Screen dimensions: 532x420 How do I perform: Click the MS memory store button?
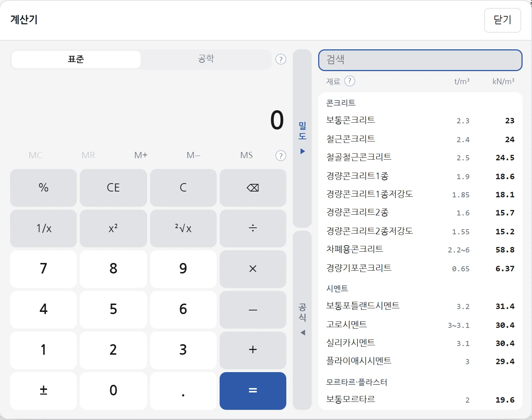pyautogui.click(x=246, y=155)
